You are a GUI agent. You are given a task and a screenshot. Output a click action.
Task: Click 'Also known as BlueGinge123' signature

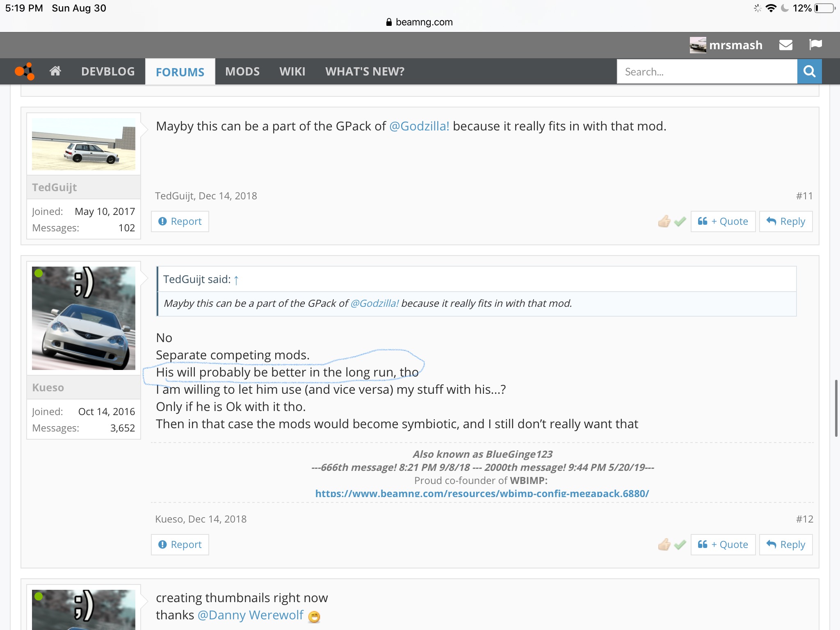[x=482, y=454]
